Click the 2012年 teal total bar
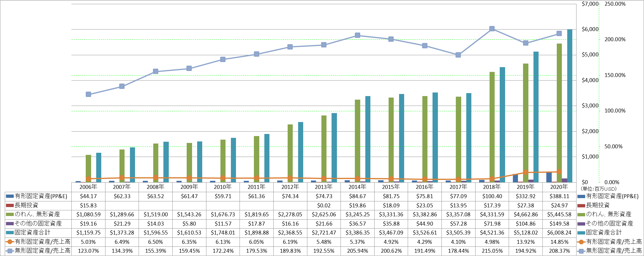The width and height of the screenshot is (644, 256). click(x=300, y=152)
